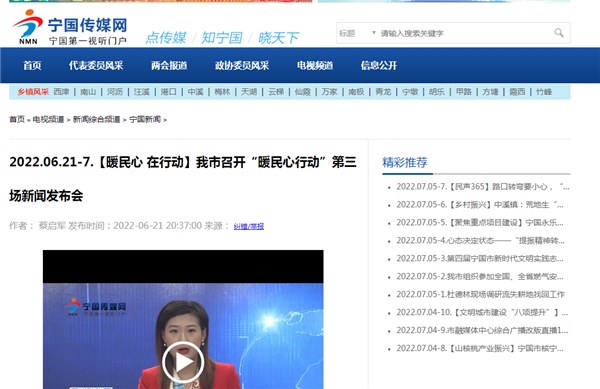Go to 宁国新闻 in the breadcrumb

point(145,119)
